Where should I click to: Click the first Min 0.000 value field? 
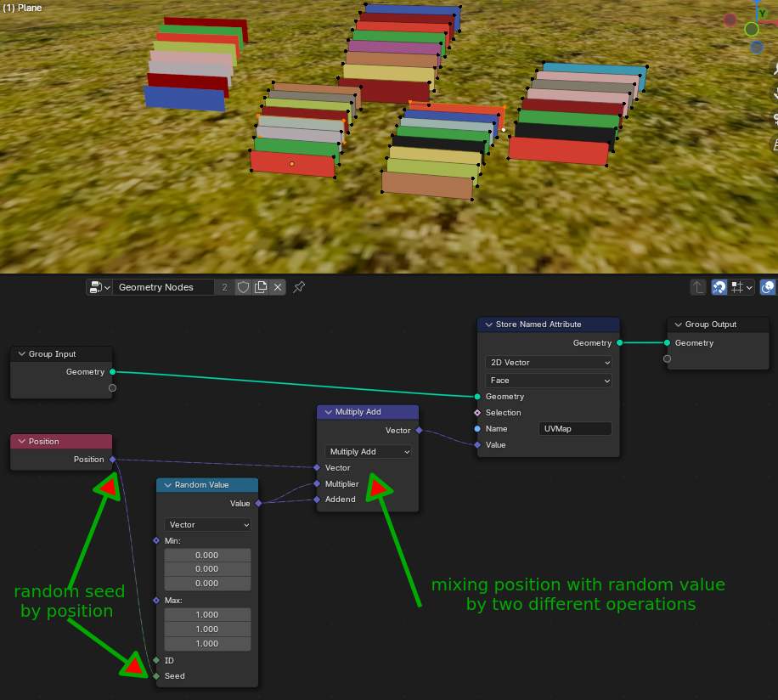[x=207, y=555]
